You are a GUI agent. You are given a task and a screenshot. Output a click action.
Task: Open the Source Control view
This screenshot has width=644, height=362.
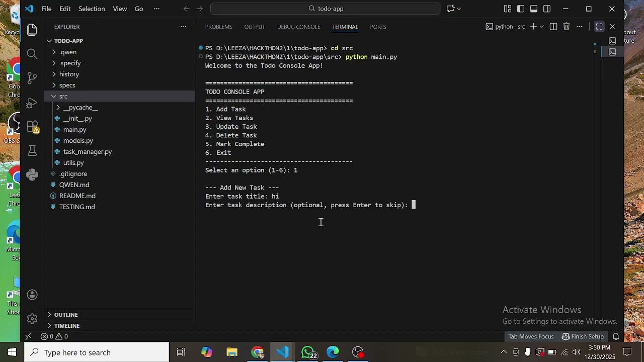click(32, 78)
